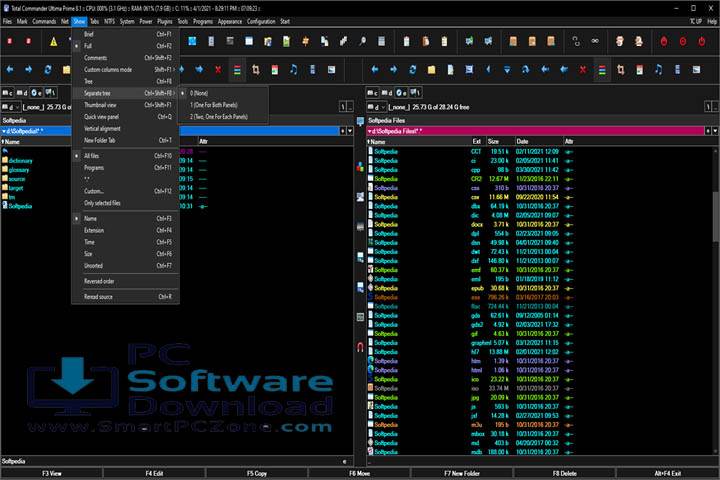Open the left panel drive d dropdown
Viewport: 720px width, 480px height.
click(x=11, y=107)
